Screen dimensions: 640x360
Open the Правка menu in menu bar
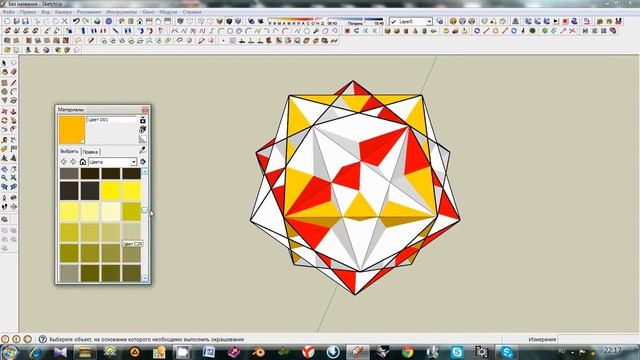[x=28, y=12]
